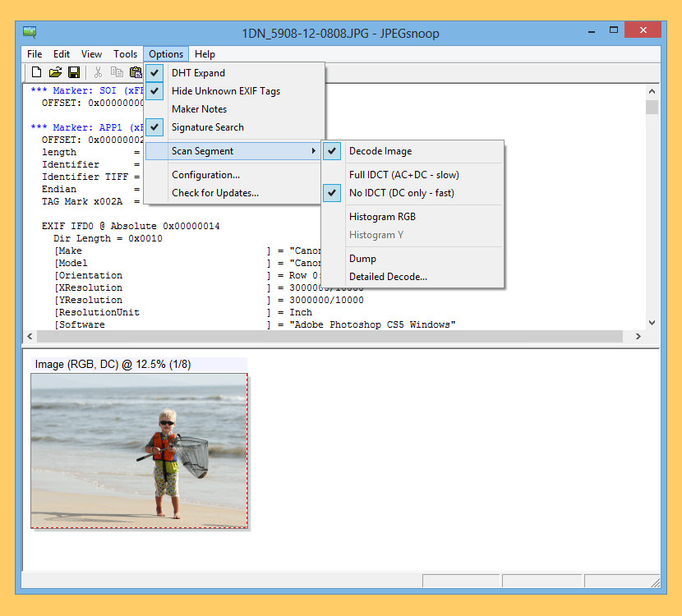Open Configuration... dialog

pos(234,175)
